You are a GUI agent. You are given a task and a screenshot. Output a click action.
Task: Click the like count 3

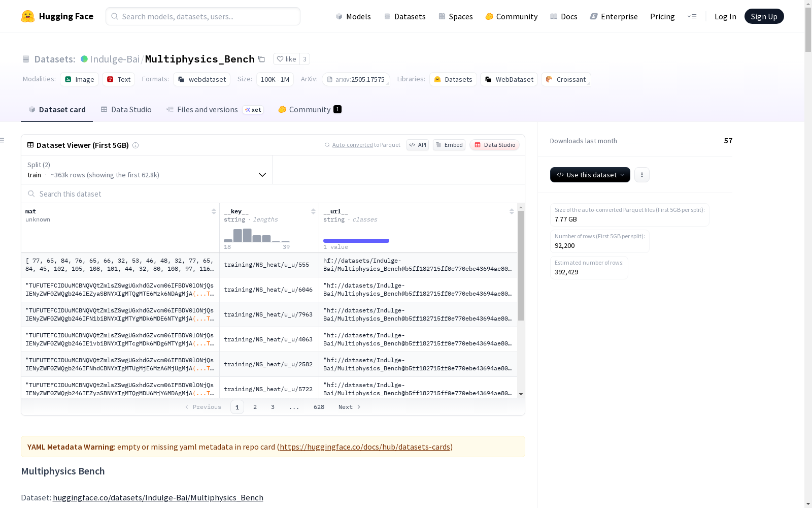click(x=304, y=59)
